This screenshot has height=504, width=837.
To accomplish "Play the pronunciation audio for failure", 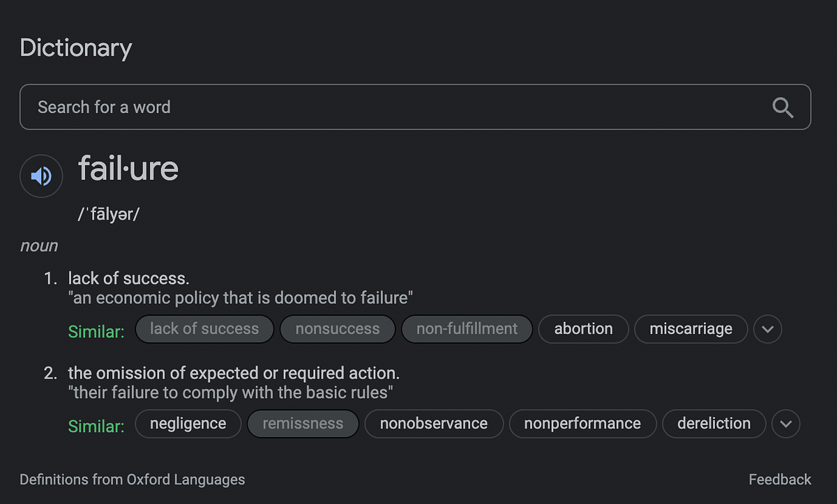I will tap(41, 176).
